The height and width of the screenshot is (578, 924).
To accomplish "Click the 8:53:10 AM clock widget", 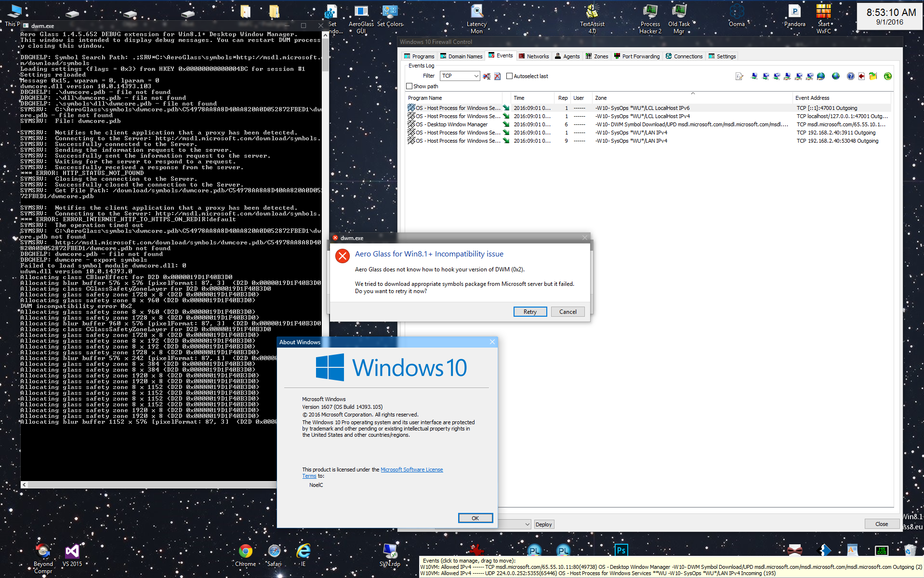I will pos(890,16).
